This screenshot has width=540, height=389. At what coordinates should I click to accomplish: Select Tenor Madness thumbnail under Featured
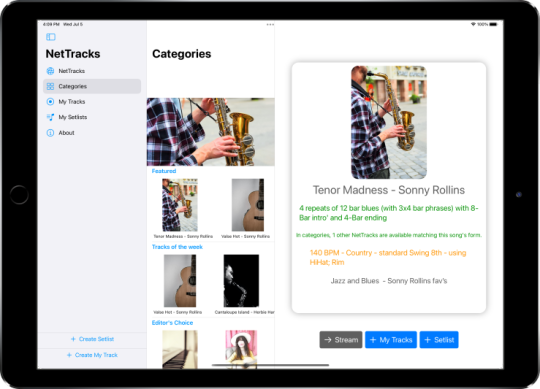coord(180,205)
